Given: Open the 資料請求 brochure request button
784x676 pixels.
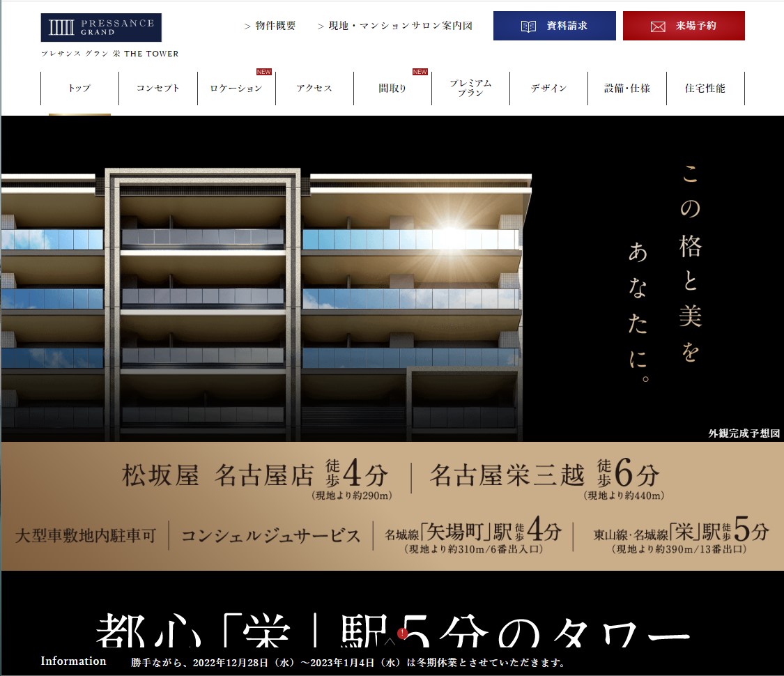Looking at the screenshot, I should point(555,26).
